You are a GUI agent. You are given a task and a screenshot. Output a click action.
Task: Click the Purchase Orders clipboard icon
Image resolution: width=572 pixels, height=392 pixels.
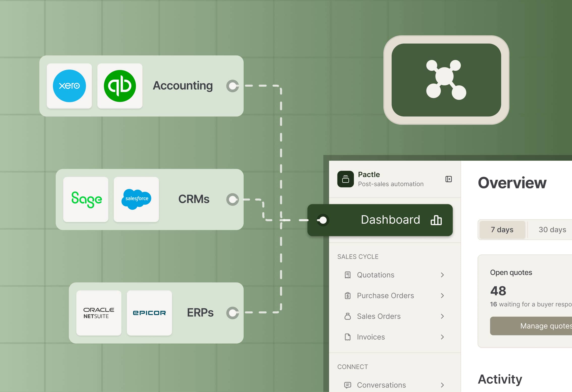[348, 296]
